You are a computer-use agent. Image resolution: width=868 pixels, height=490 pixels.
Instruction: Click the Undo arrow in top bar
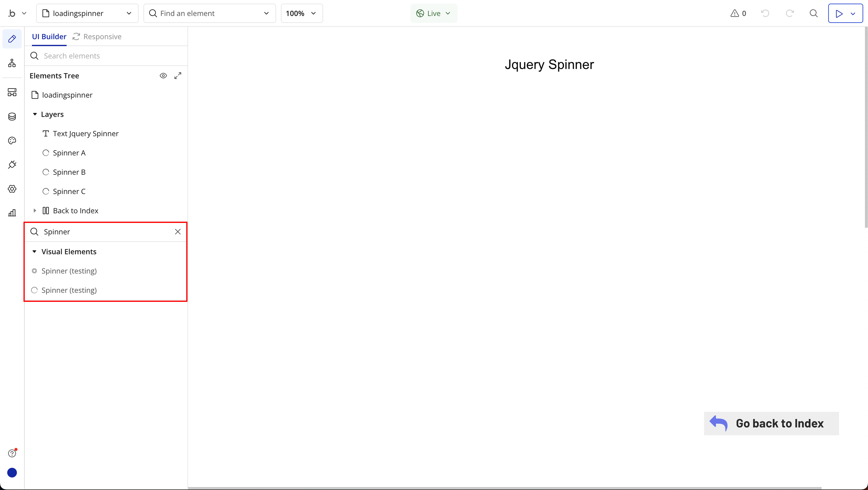765,13
